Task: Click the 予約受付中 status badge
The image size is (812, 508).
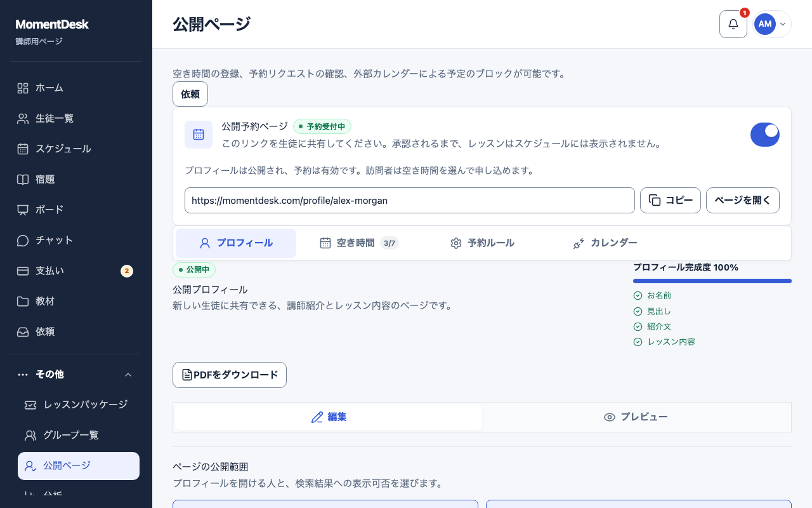Action: 322,126
